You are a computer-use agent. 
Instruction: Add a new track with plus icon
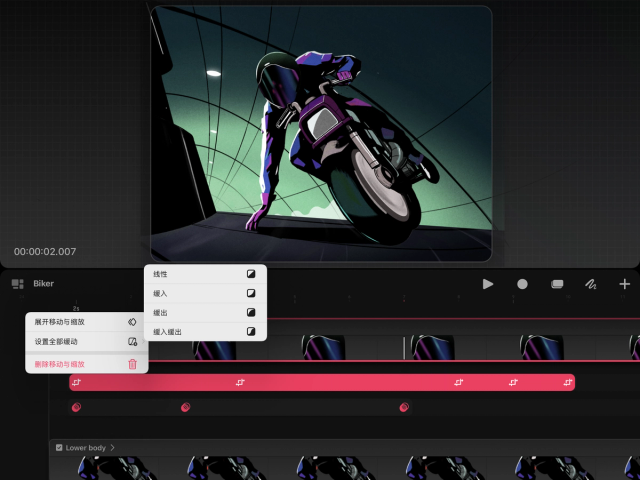(x=624, y=284)
